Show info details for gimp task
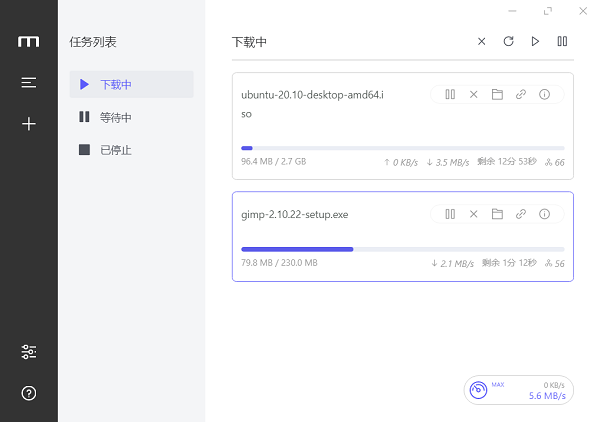 (544, 214)
